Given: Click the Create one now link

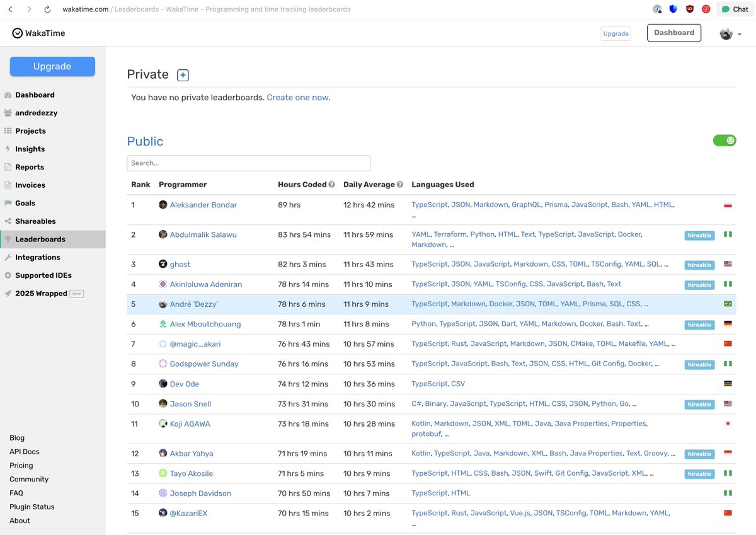Looking at the screenshot, I should 297,98.
